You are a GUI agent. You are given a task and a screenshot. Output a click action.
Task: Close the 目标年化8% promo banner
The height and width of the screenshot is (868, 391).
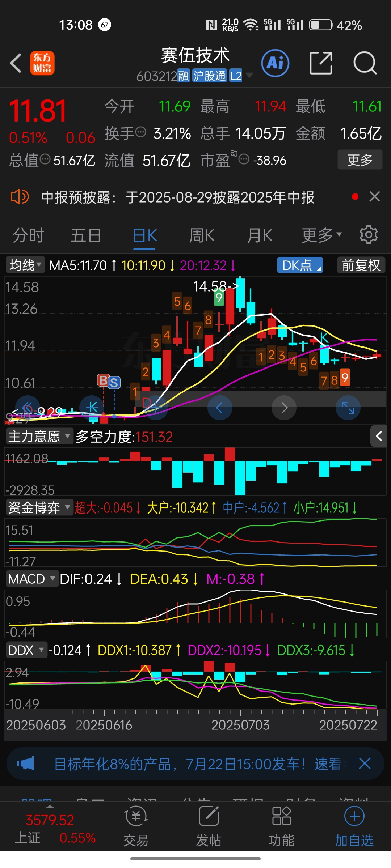coord(365,763)
